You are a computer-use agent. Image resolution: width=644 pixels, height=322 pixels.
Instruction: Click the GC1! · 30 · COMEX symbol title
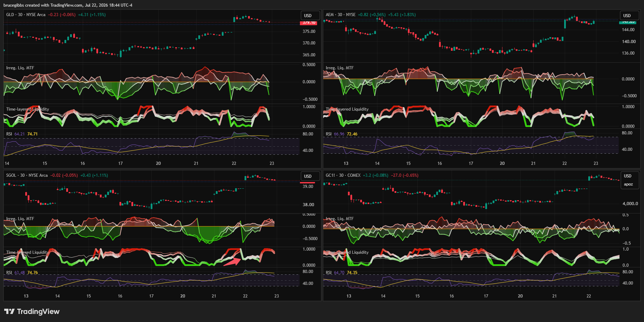point(343,175)
